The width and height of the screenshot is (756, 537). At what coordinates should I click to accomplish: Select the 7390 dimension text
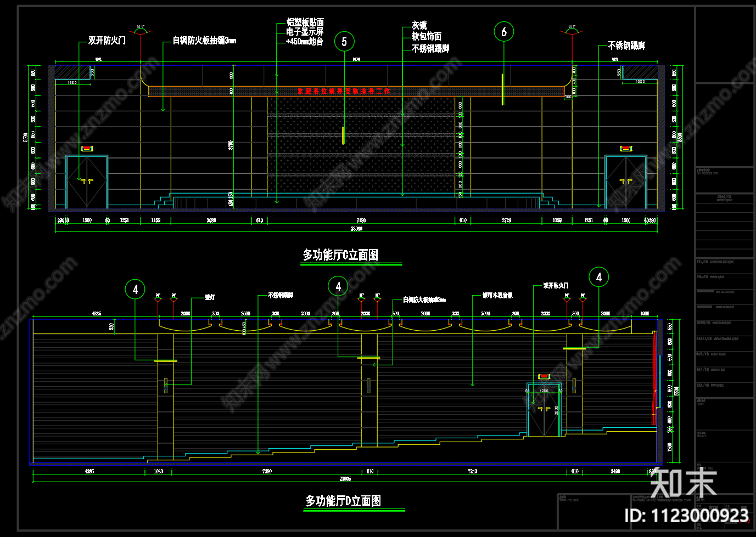(267, 471)
